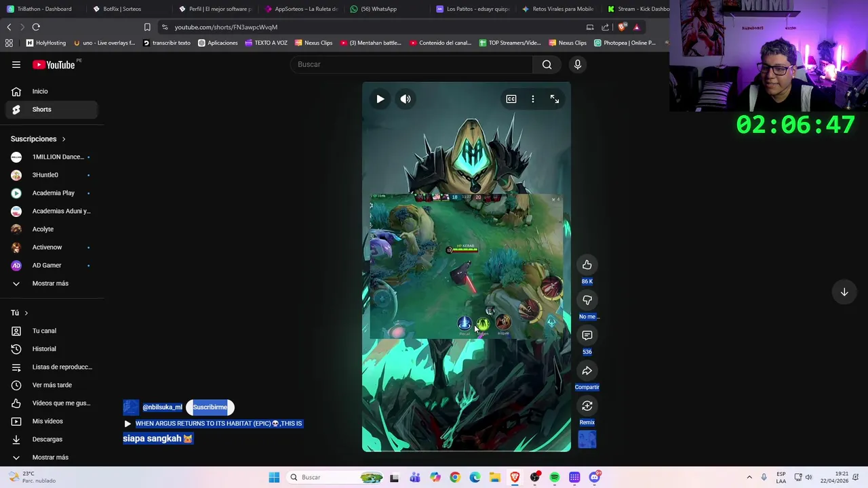
Task: Open the Windows Start menu
Action: (x=274, y=477)
